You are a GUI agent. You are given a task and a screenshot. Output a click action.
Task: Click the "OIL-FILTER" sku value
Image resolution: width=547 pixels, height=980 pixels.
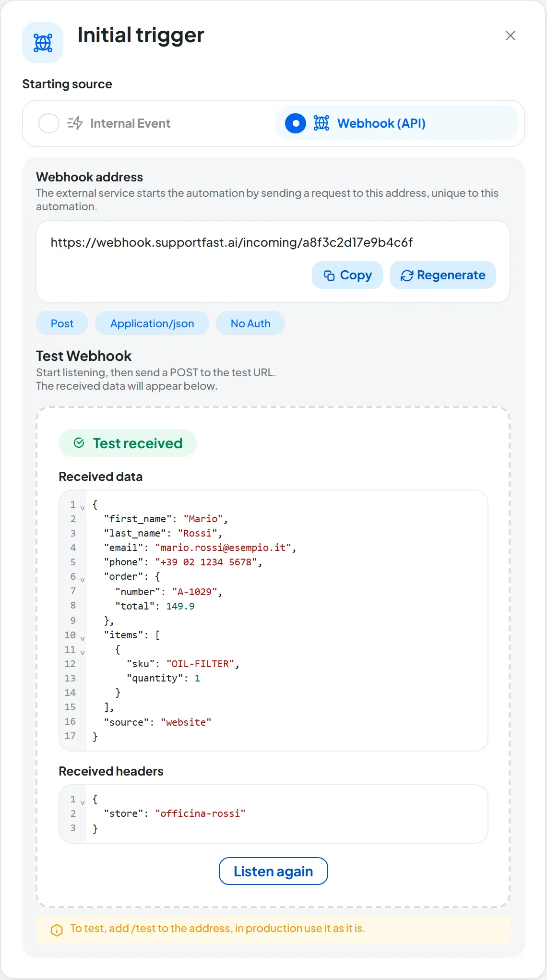tap(200, 664)
